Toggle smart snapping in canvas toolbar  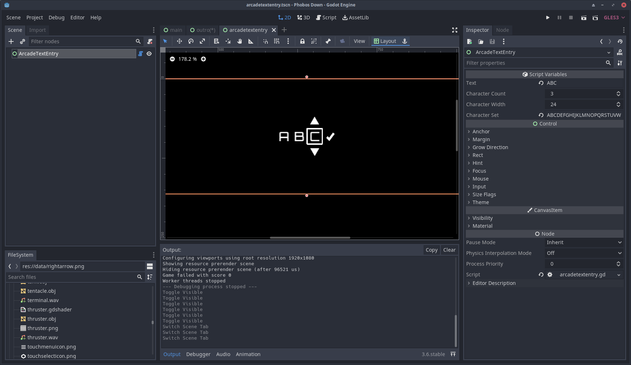pos(265,41)
